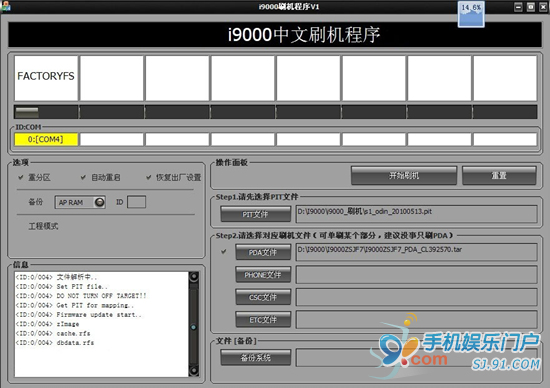Viewport: 550px width, 388px height.
Task: Click the CSC文件 button
Action: [263, 297]
